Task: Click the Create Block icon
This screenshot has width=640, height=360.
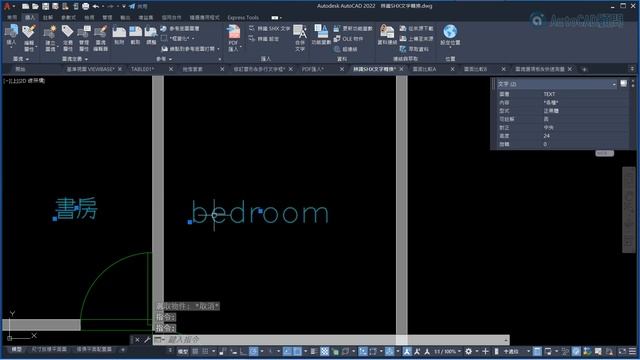Action: click(50, 32)
